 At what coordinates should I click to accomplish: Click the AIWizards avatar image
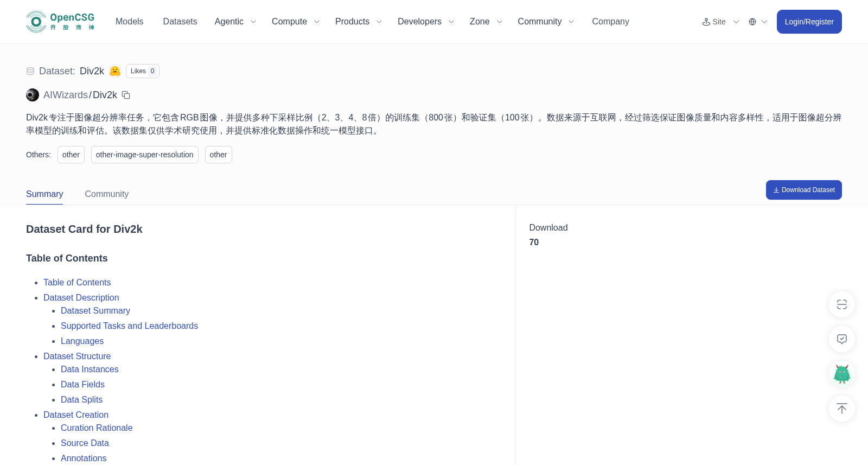click(33, 95)
